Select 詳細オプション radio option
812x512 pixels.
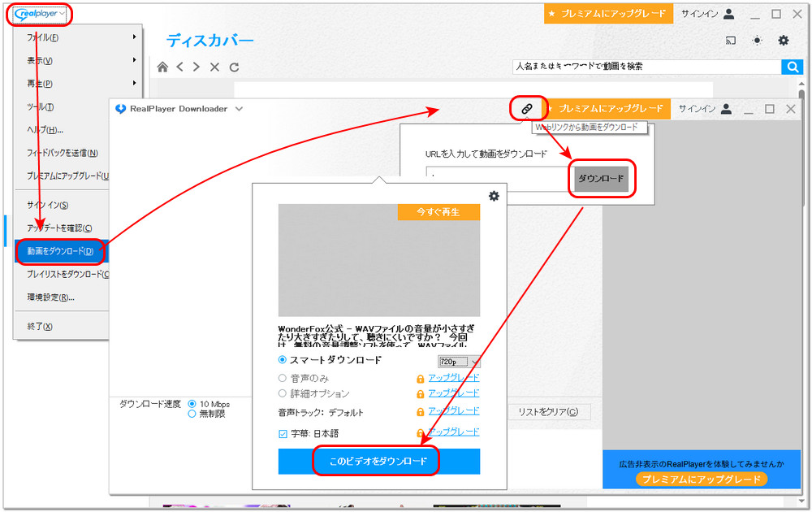(283, 393)
